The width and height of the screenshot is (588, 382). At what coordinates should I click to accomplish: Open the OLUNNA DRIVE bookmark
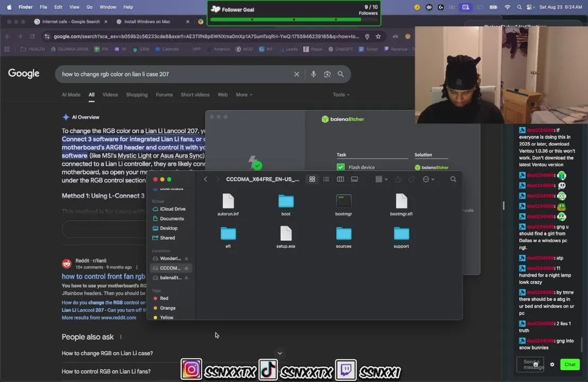tap(70, 49)
